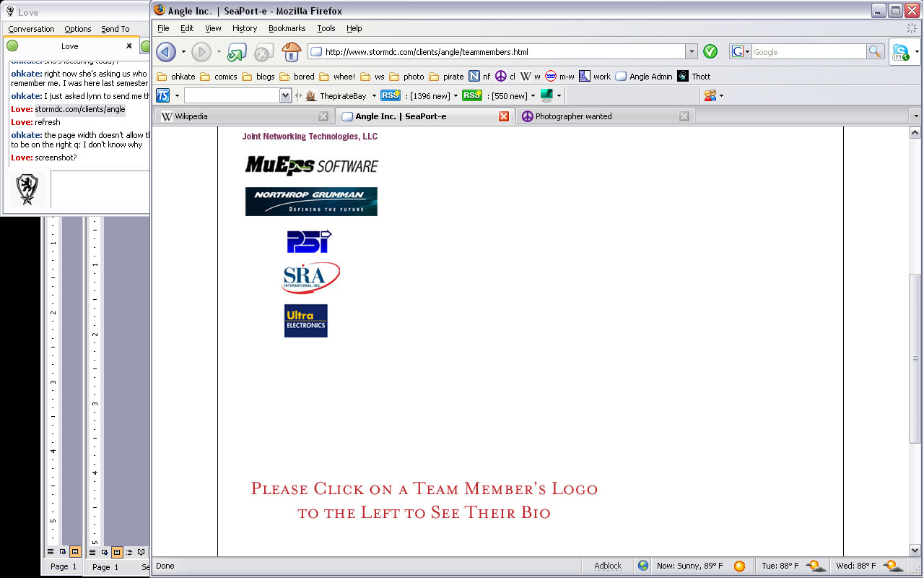Viewport: 924px width, 578px height.
Task: Open the Google search engine selector dropdown
Action: [741, 51]
